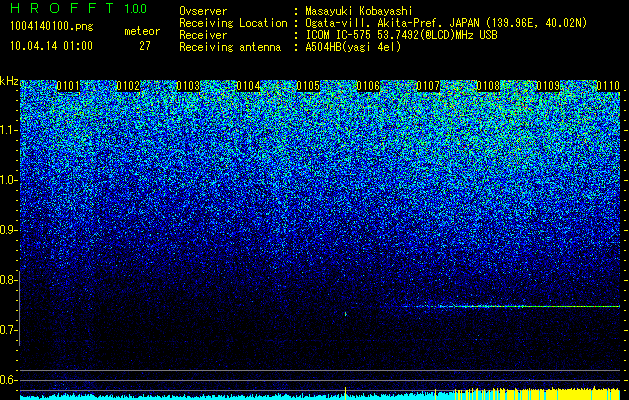
Task: Click the 0.9 frequency axis label
Action: (x=9, y=230)
